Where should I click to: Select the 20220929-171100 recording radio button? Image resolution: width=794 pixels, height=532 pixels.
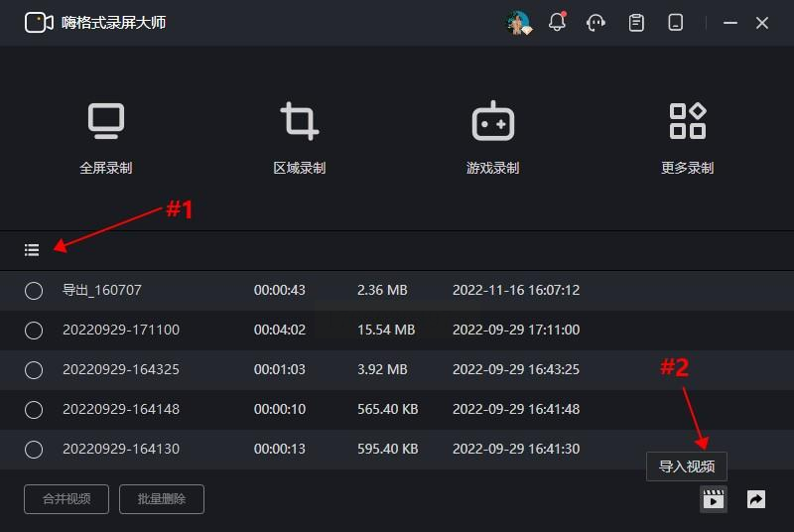click(x=34, y=331)
